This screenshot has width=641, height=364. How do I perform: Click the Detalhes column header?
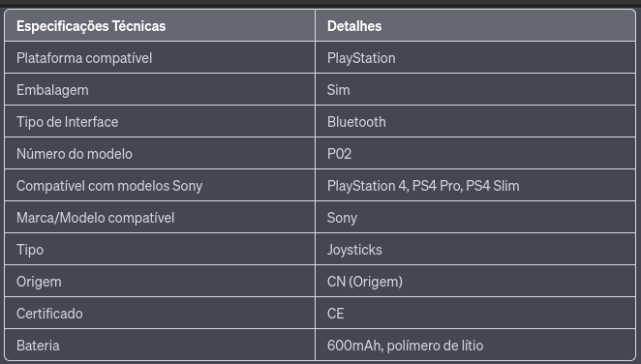coord(475,26)
